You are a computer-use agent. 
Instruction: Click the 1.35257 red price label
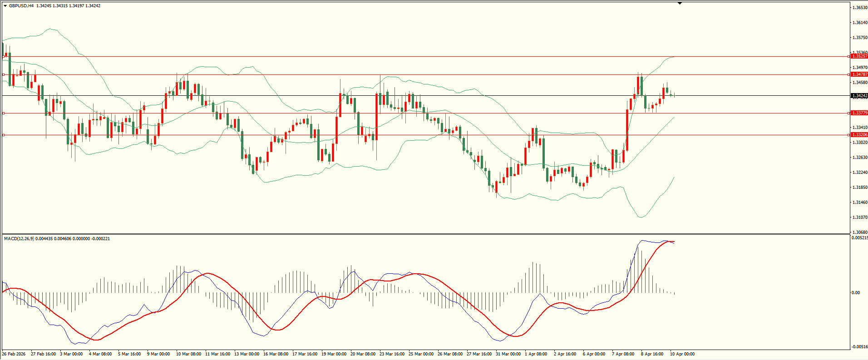click(x=859, y=56)
